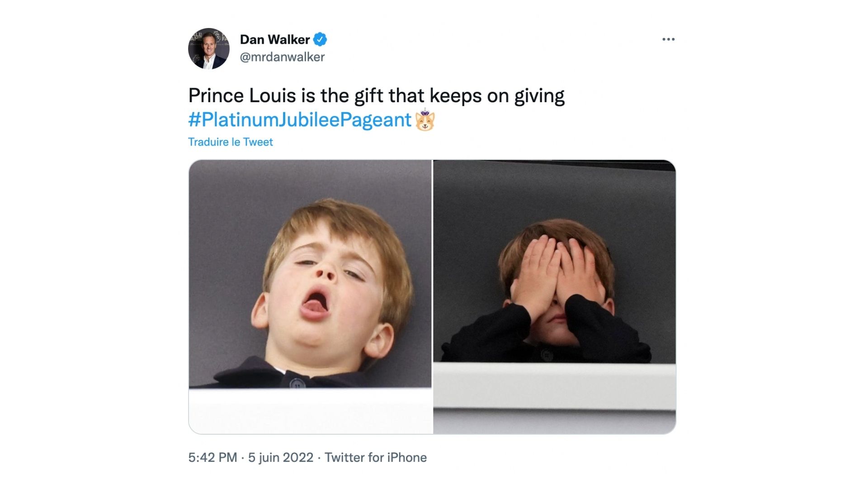Click Dan Walker's round profile avatar
Viewport: 868px width, 488px height.
coord(209,49)
